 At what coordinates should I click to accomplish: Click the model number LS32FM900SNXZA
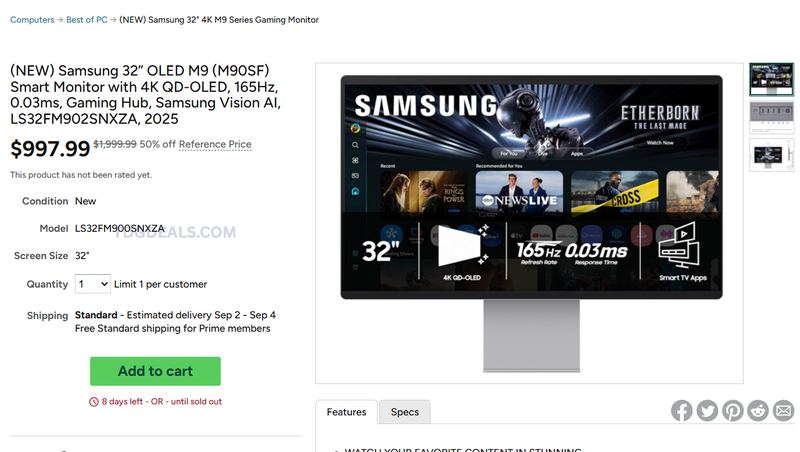[119, 229]
